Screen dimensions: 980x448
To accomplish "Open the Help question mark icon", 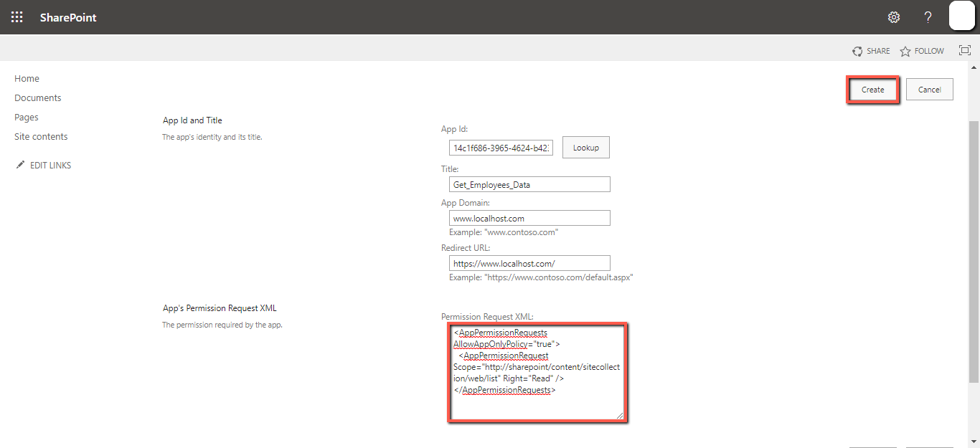I will pyautogui.click(x=928, y=17).
